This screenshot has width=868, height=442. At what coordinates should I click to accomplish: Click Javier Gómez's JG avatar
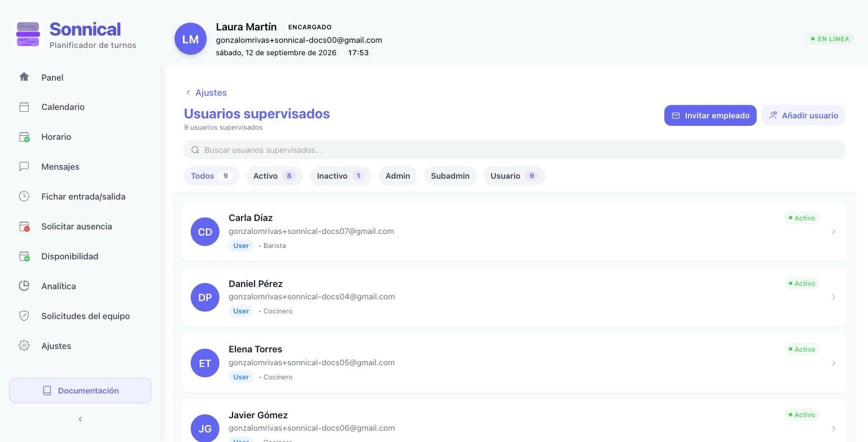click(205, 428)
